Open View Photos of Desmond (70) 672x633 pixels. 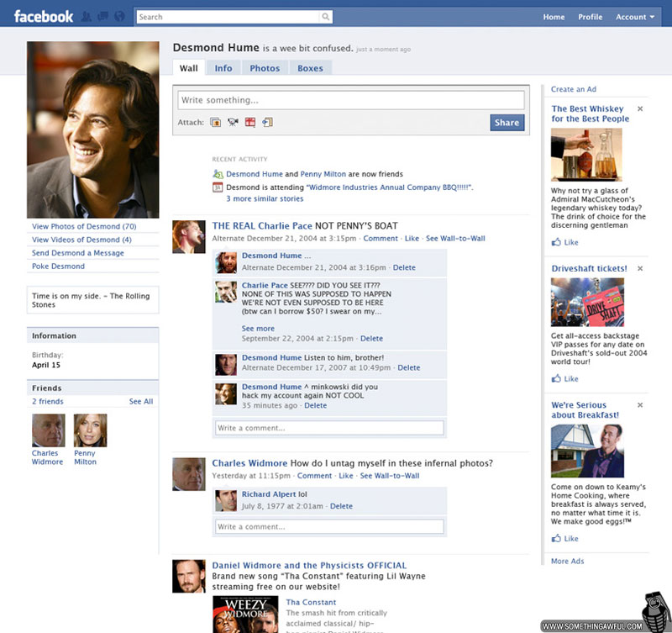click(x=84, y=226)
